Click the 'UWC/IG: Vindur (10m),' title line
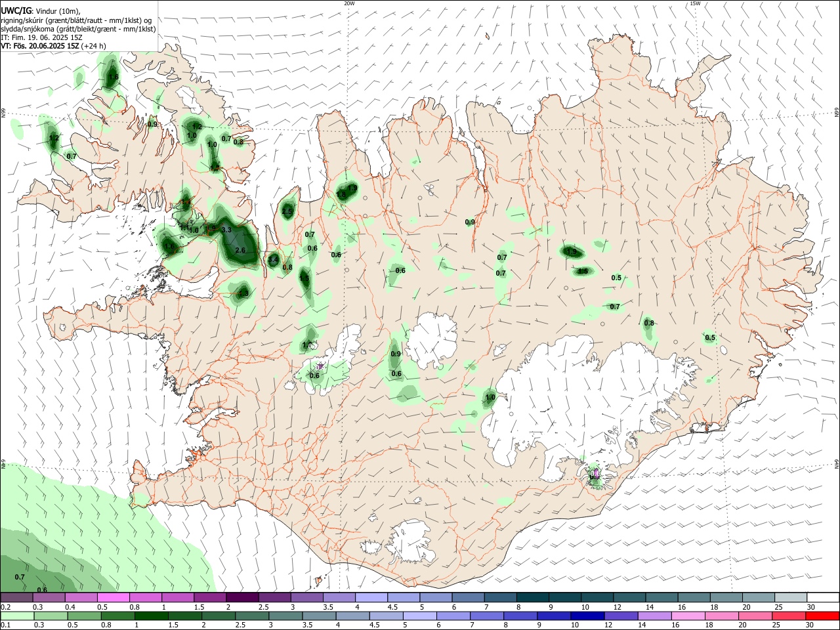The width and height of the screenshot is (840, 630). [41, 11]
